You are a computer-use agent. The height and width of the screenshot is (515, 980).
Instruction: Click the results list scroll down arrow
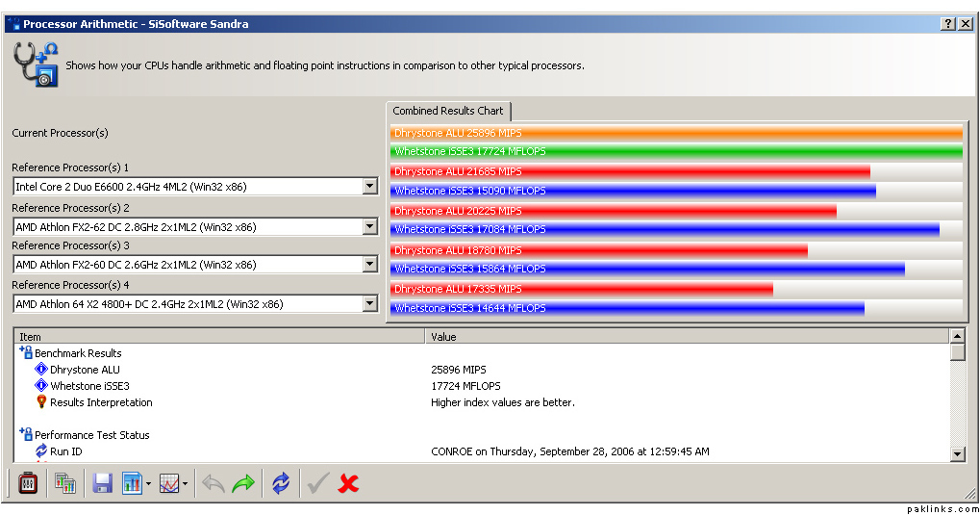click(957, 454)
